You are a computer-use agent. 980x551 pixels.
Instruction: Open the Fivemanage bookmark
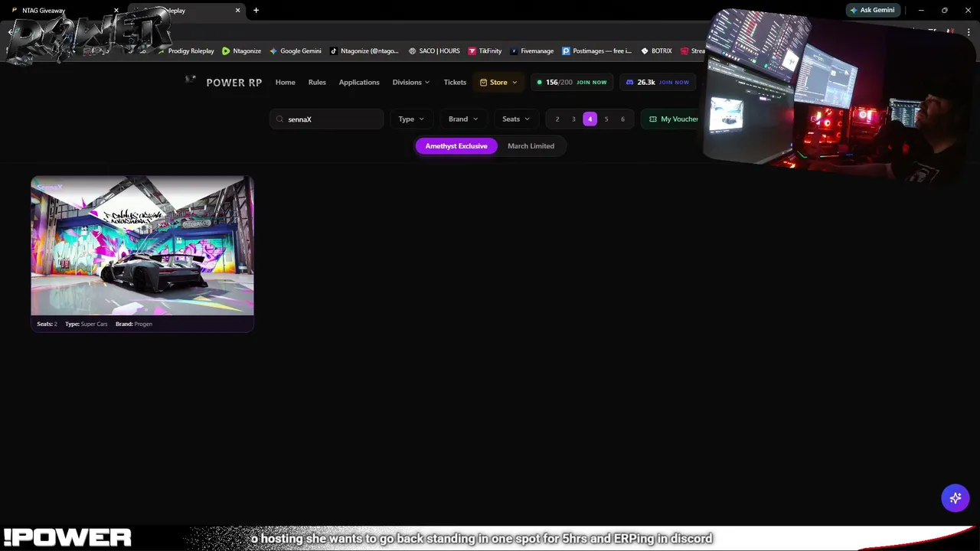(532, 51)
